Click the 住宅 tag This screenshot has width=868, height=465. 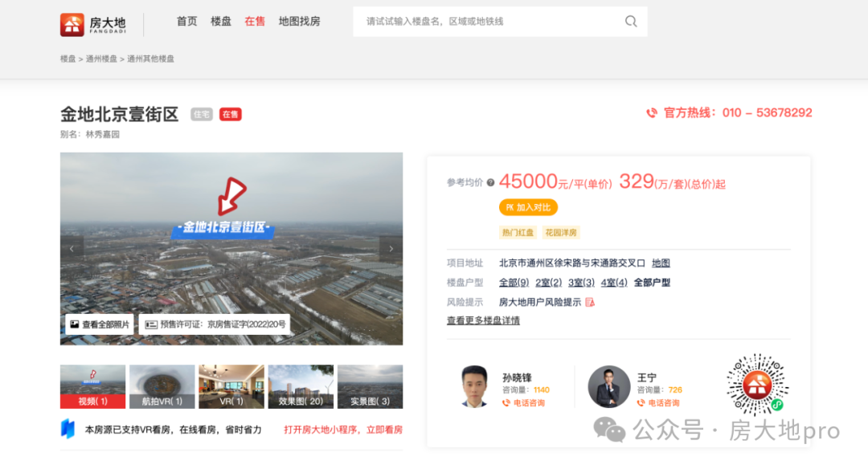[202, 115]
